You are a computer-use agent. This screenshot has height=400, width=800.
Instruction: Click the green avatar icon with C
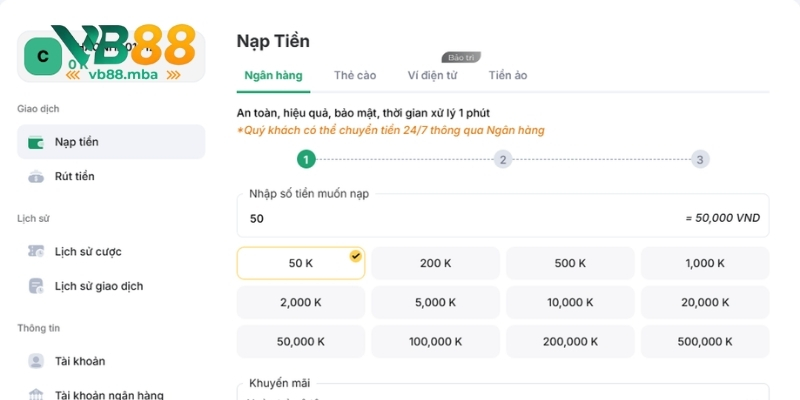pyautogui.click(x=42, y=56)
